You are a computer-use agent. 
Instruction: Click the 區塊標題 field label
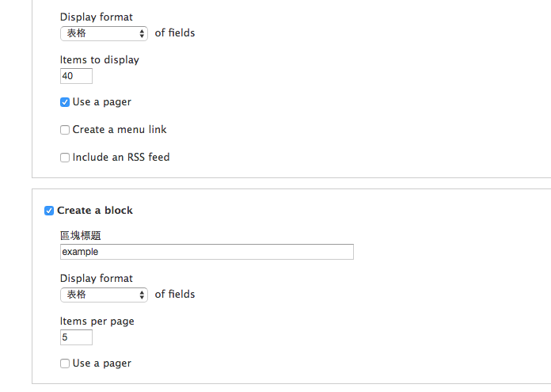[x=81, y=235]
